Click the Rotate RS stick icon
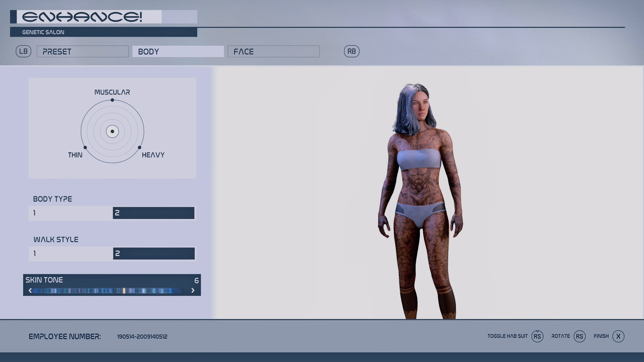 579,336
